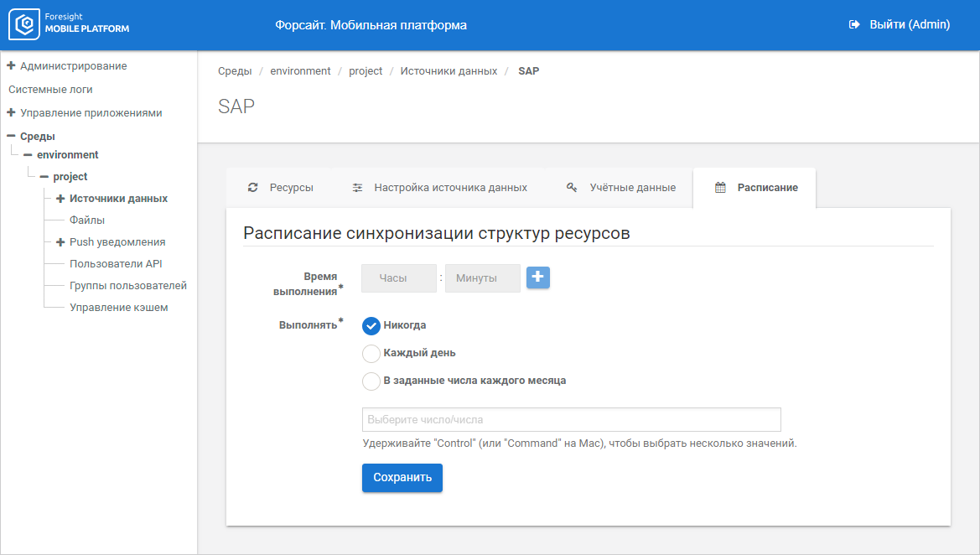The width and height of the screenshot is (980, 555).
Task: Click the refresh icon on Ресурсы tab
Action: pyautogui.click(x=252, y=188)
